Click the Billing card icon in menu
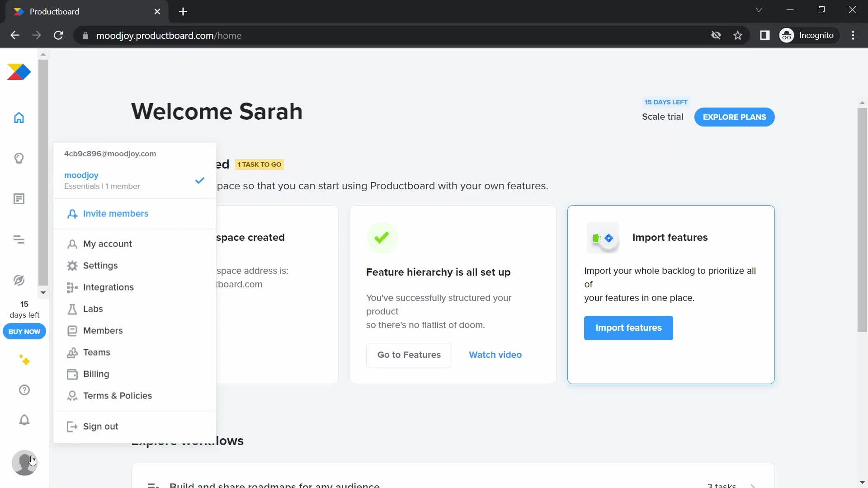868x488 pixels. point(72,374)
